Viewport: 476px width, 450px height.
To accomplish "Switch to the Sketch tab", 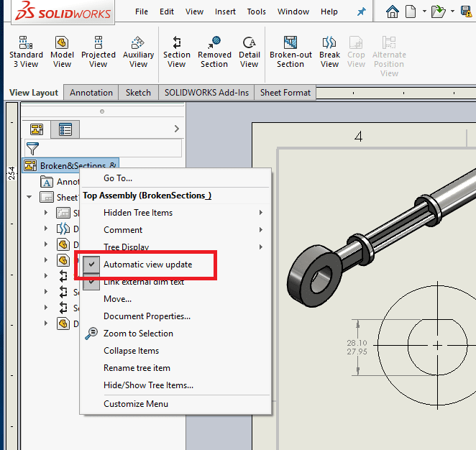I will click(x=138, y=93).
